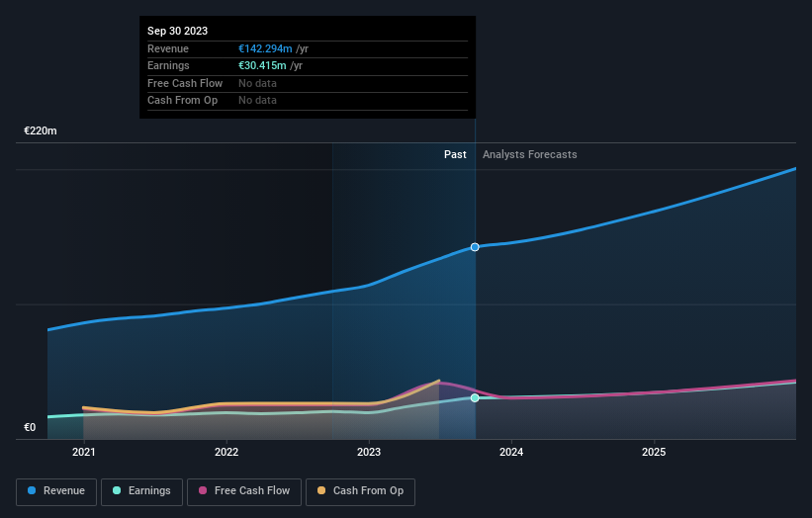The image size is (812, 518).
Task: Click the orange dot icon in Cash From Op legend
Action: (321, 490)
